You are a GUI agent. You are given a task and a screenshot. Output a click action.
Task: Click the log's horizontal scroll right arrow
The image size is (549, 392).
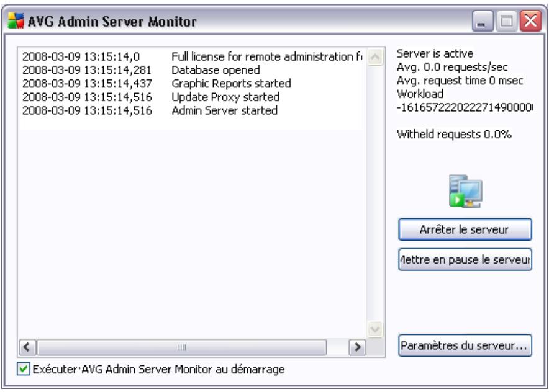pos(357,347)
